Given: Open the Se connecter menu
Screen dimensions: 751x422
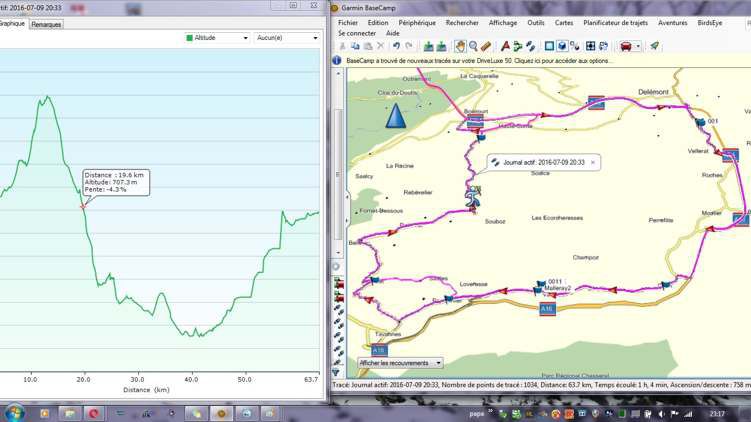Looking at the screenshot, I should (x=357, y=33).
